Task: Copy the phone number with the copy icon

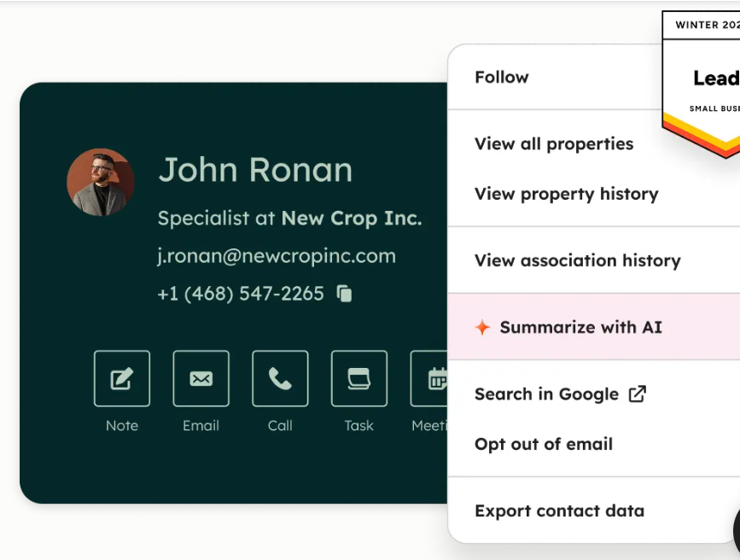Action: point(344,293)
